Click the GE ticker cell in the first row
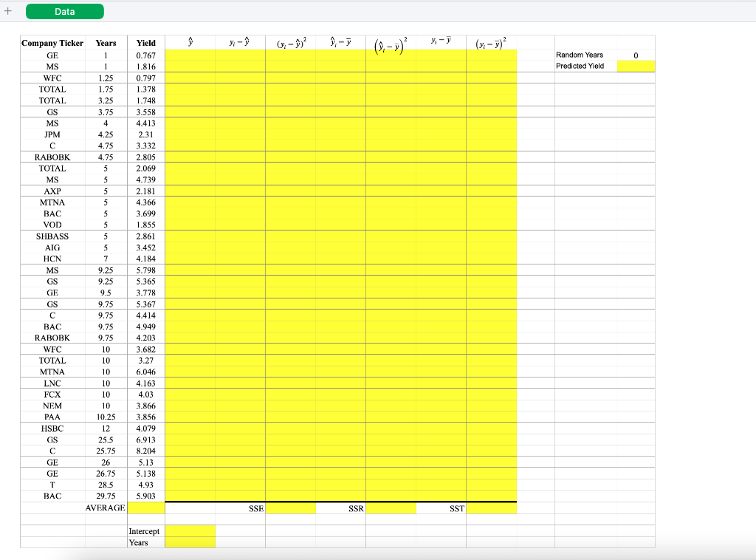The width and height of the screenshot is (756, 560). 52,54
